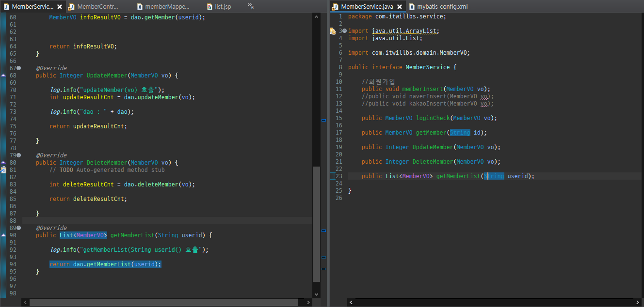
Task: Click the commented 'kakaoInsert' line
Action: point(428,104)
